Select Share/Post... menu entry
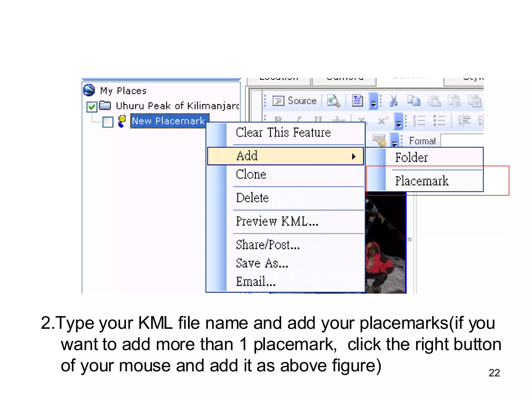This screenshot has height=399, width=532. pyautogui.click(x=286, y=245)
